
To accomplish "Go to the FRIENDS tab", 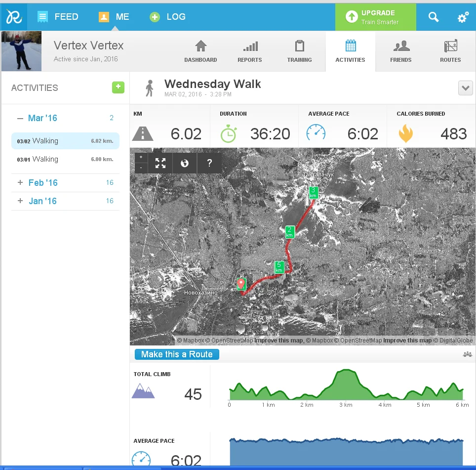I will (401, 51).
